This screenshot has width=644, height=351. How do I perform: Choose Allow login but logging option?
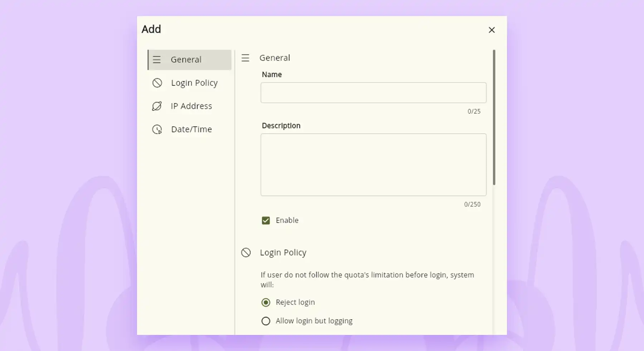266,321
